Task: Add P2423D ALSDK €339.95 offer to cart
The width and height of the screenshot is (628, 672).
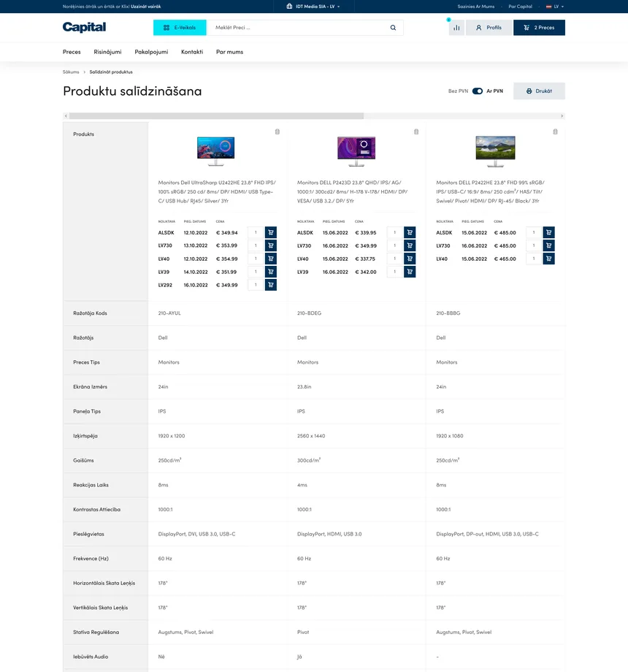Action: tap(410, 232)
